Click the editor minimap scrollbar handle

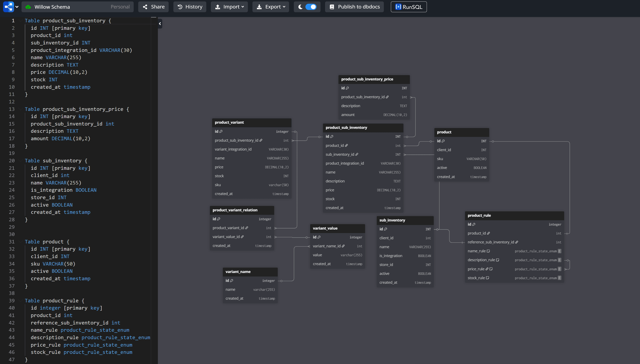click(x=154, y=18)
